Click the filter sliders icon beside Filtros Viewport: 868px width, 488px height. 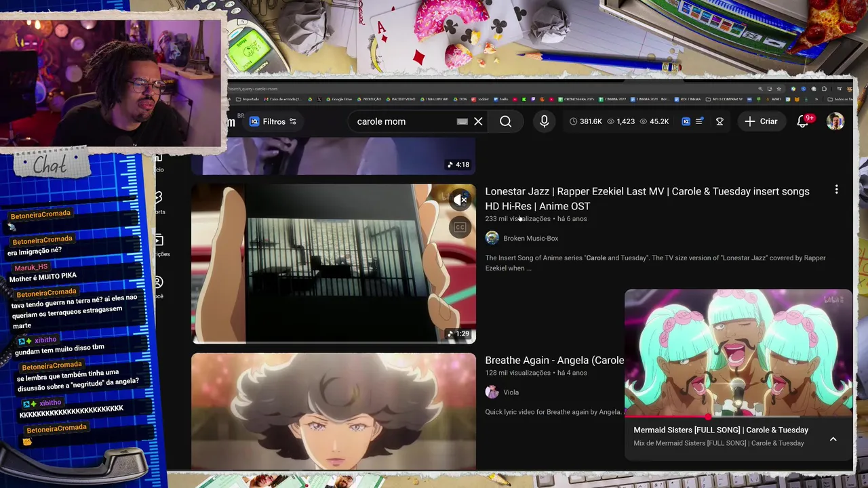(293, 121)
